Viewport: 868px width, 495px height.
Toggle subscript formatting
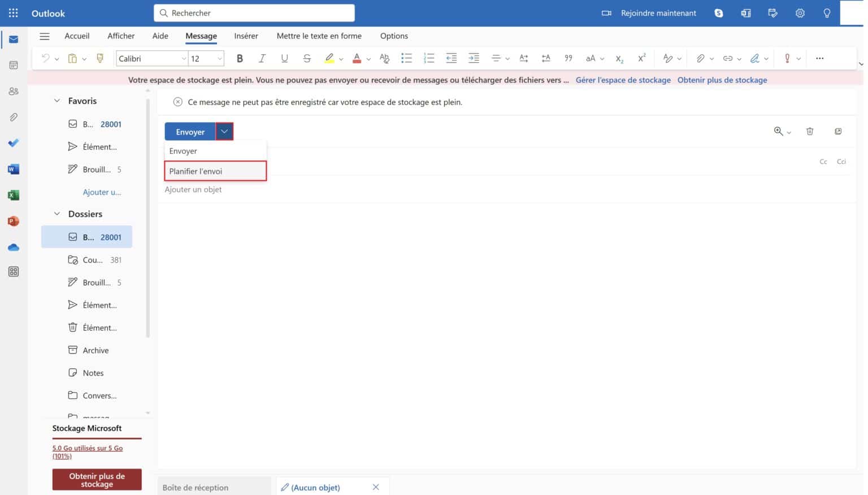click(x=619, y=58)
